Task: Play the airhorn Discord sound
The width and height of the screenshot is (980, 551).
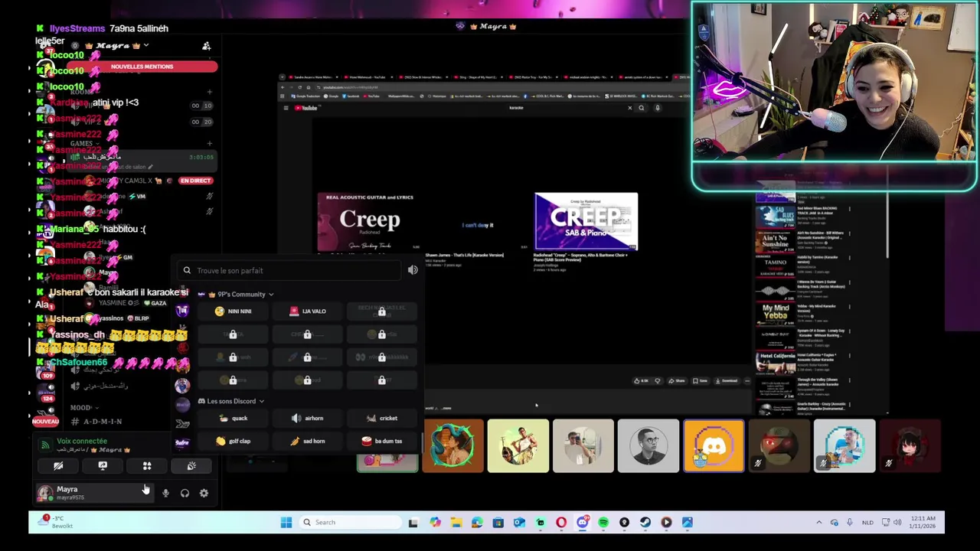Action: pos(307,419)
